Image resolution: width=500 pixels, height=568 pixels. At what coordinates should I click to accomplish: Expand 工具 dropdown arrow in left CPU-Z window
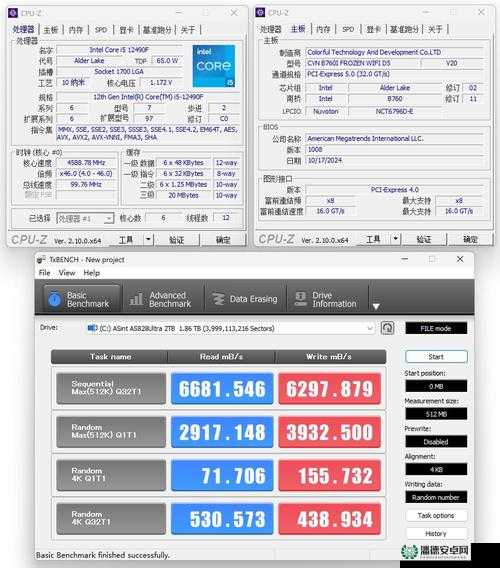click(148, 240)
